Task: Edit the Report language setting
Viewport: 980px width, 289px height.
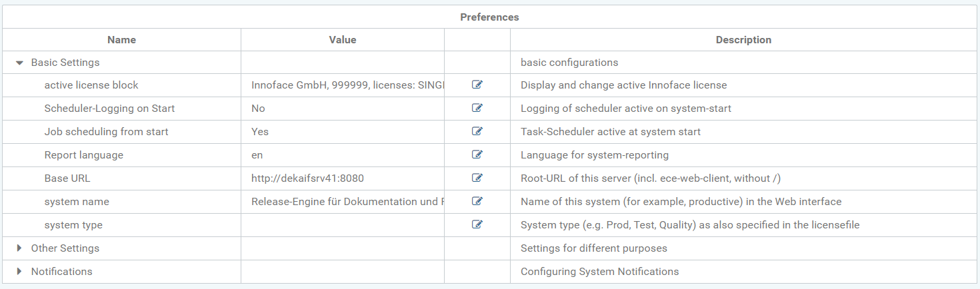Action: (x=477, y=154)
